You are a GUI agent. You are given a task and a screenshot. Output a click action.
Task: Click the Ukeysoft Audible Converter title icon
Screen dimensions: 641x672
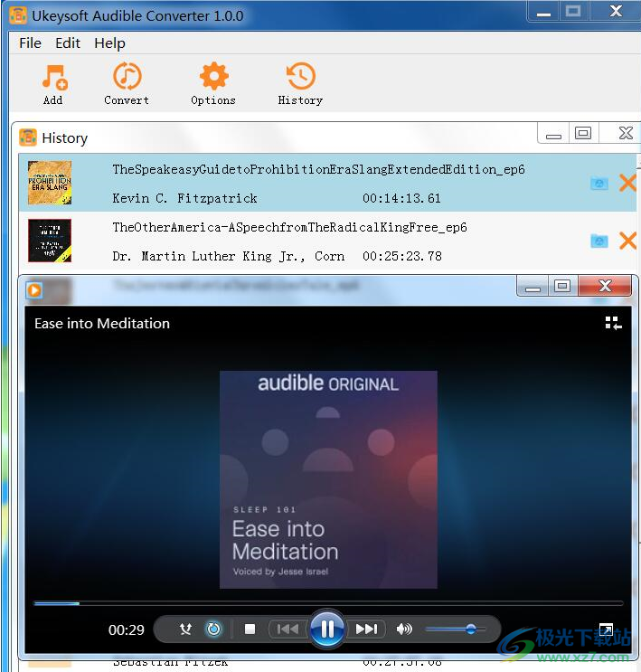(18, 15)
